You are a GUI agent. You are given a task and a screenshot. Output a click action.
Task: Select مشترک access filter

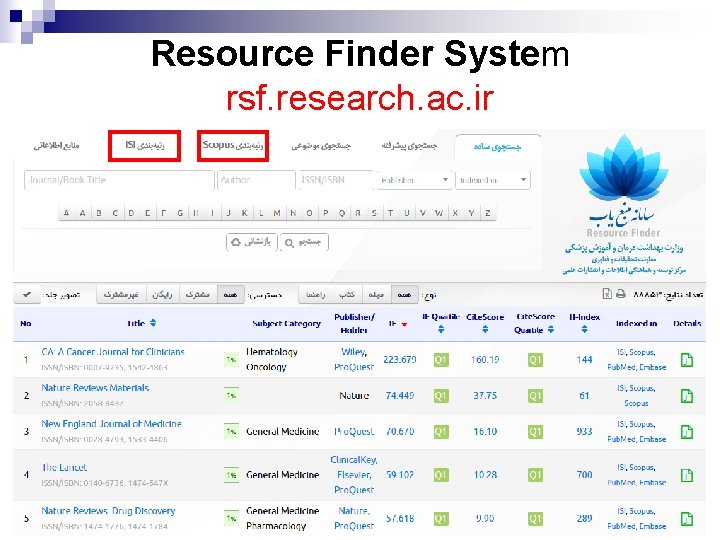(x=198, y=294)
